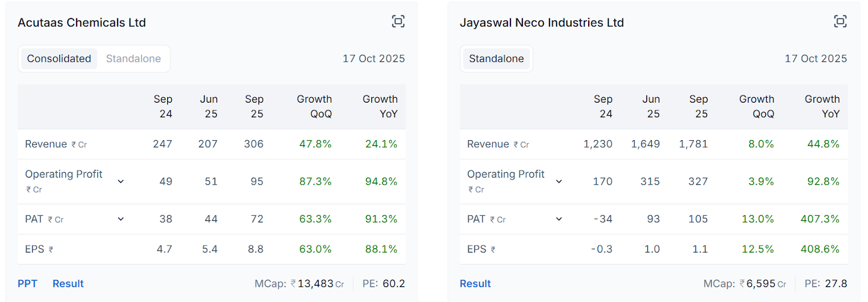The width and height of the screenshot is (868, 302).
Task: Click Acutaas operating profit YoY 94.8%
Action: [381, 181]
